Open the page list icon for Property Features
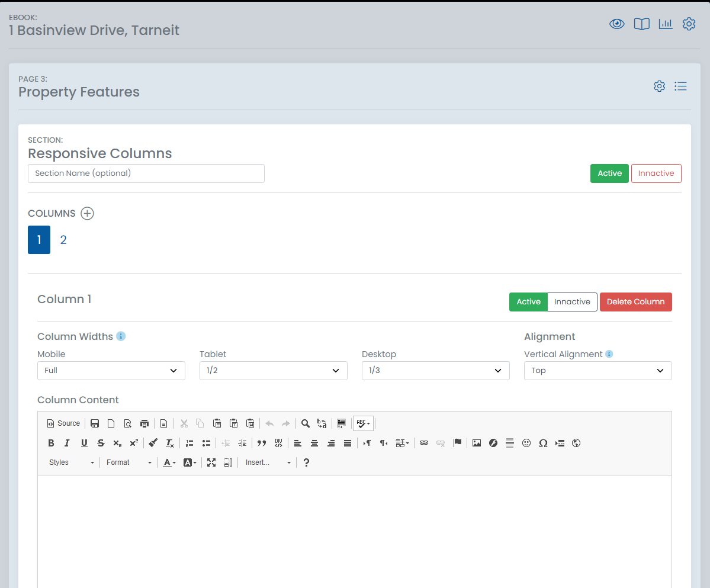The image size is (710, 588). pos(681,86)
